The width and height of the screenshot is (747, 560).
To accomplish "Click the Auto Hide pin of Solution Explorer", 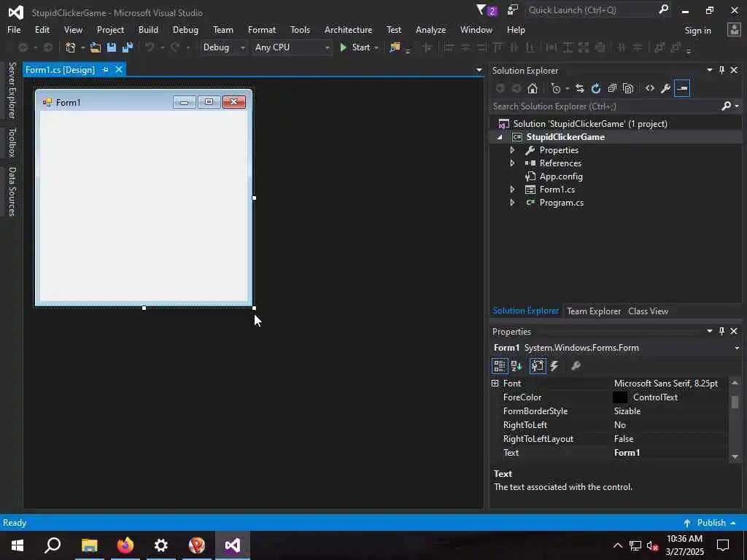I will [x=721, y=70].
